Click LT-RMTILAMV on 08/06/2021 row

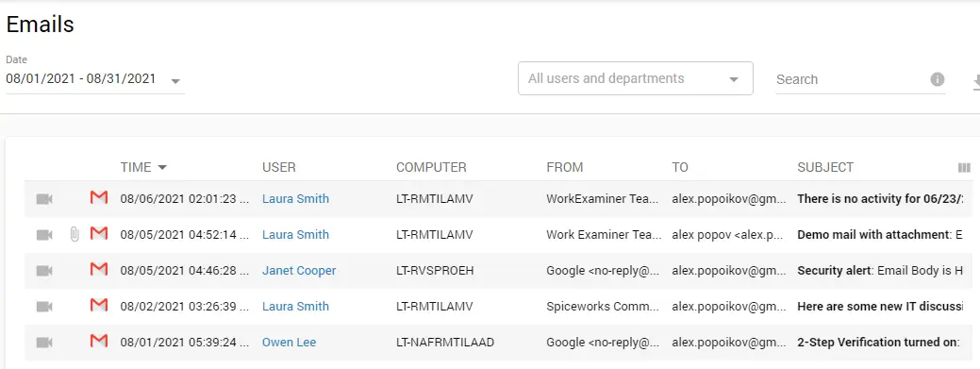point(435,199)
